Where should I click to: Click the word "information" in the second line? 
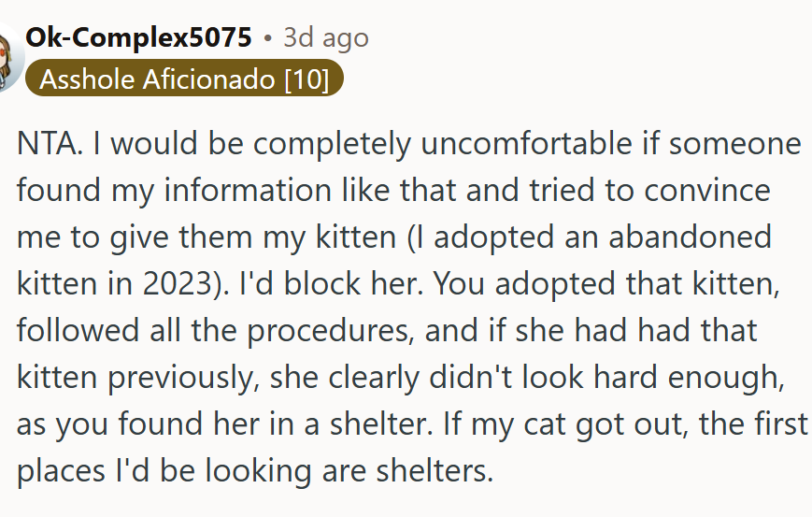coord(248,190)
